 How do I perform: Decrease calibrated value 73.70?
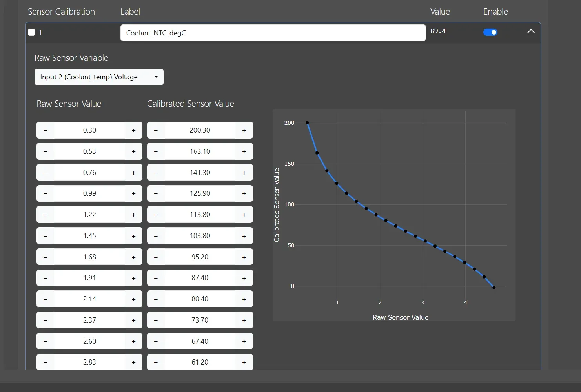[x=156, y=320]
